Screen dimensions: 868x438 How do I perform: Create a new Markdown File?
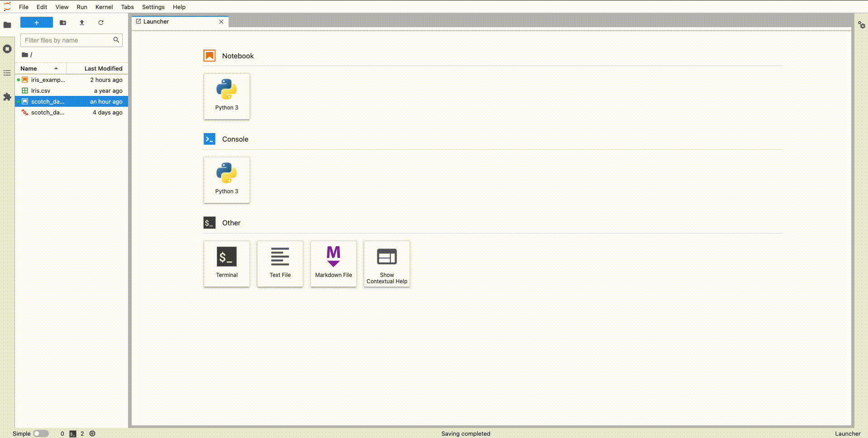(x=334, y=264)
